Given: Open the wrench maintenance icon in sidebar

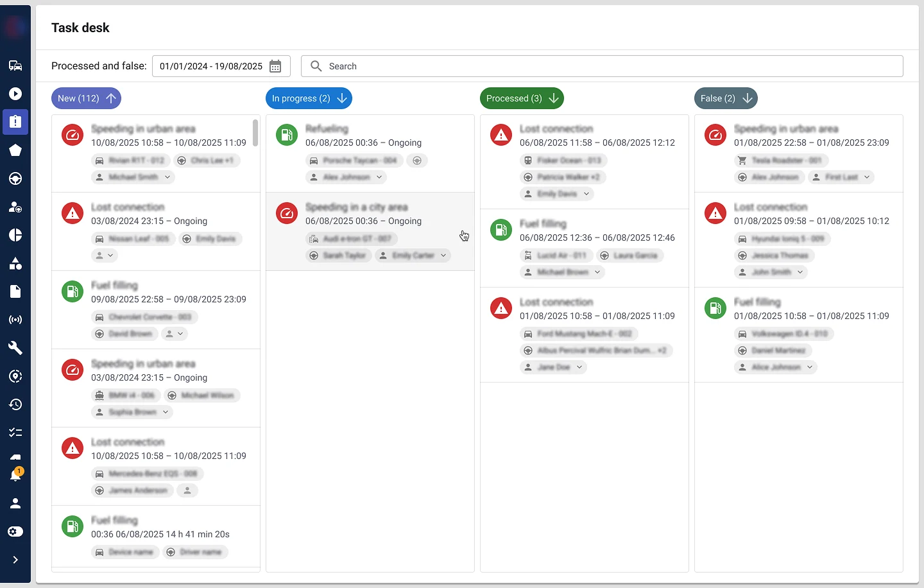Looking at the screenshot, I should coord(15,348).
